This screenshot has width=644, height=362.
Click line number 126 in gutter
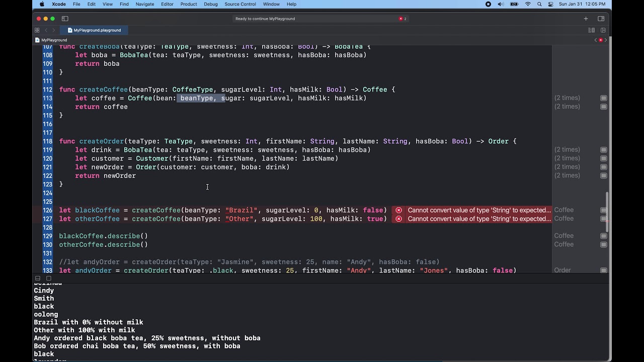point(47,210)
